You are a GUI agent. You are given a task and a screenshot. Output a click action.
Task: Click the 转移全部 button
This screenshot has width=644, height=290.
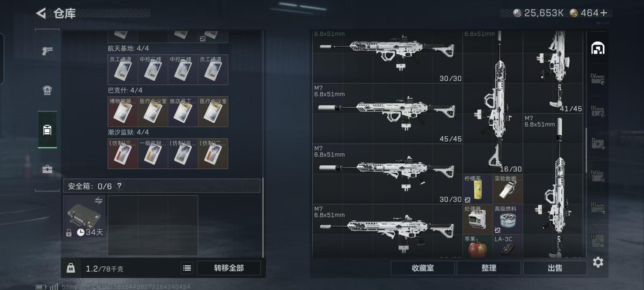[229, 268]
